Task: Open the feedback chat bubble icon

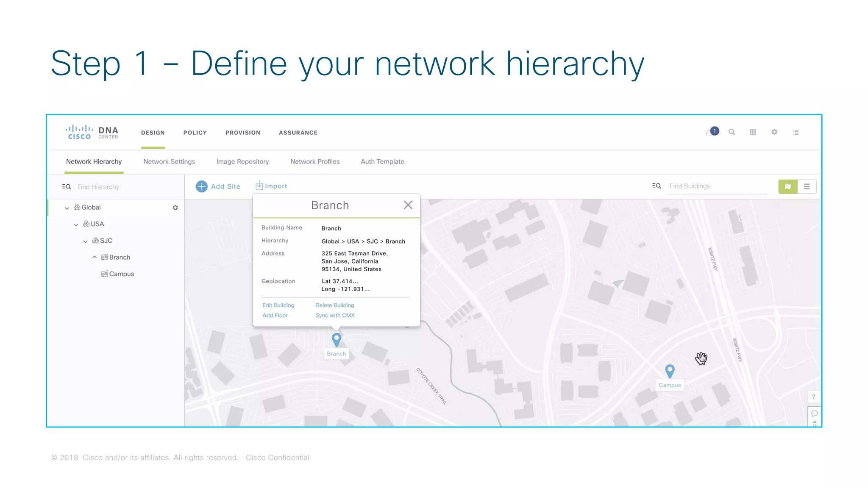Action: click(x=814, y=413)
